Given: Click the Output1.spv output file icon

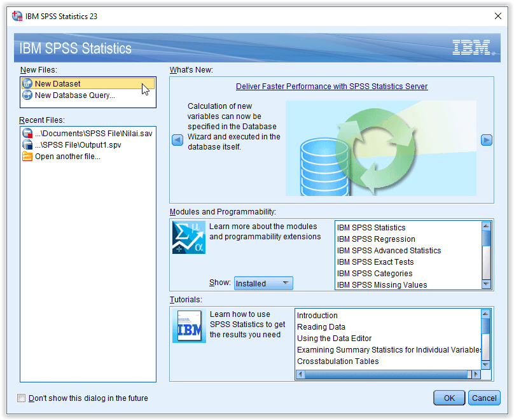Looking at the screenshot, I should coord(27,144).
